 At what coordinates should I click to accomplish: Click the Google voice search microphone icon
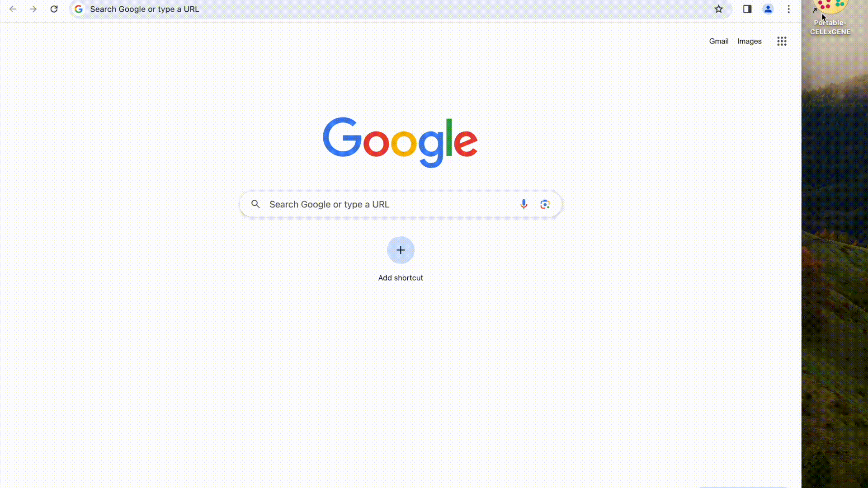pyautogui.click(x=524, y=204)
